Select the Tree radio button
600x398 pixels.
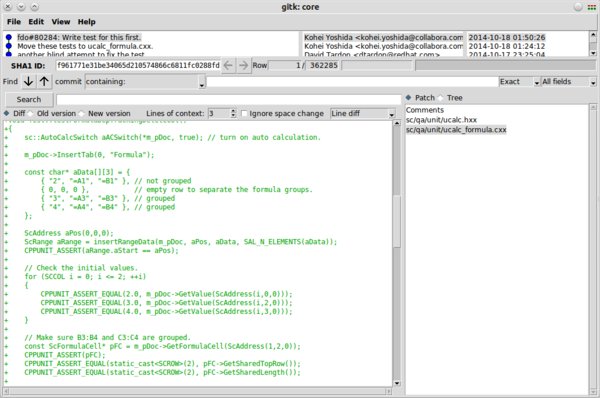pos(440,98)
